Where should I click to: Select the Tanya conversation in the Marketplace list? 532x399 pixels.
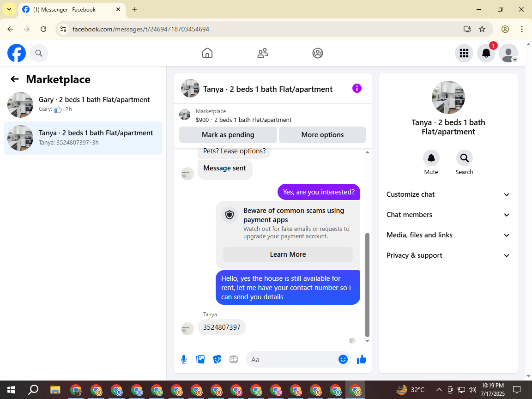pyautogui.click(x=83, y=138)
